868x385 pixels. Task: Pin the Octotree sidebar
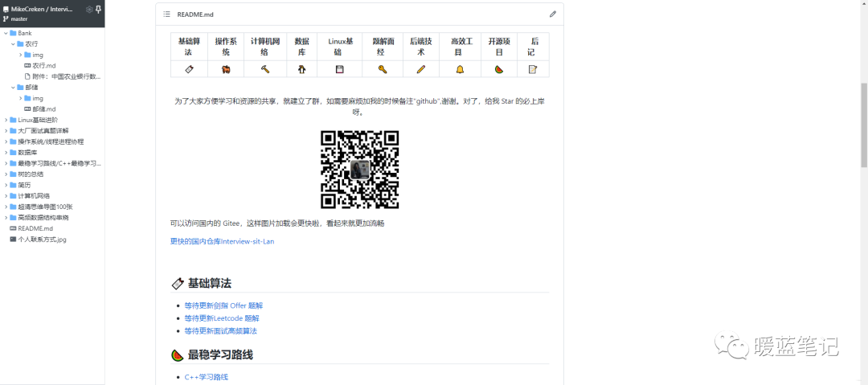pos(99,10)
